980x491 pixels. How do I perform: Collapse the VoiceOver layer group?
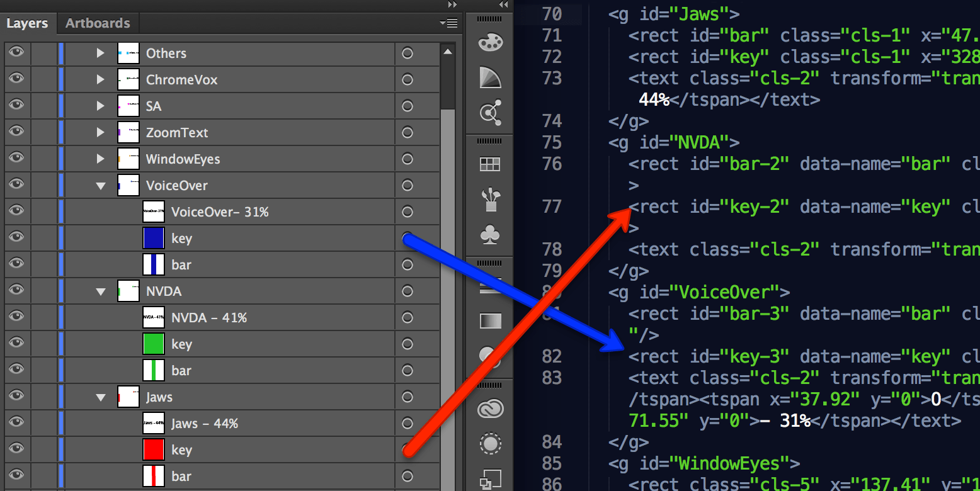100,186
